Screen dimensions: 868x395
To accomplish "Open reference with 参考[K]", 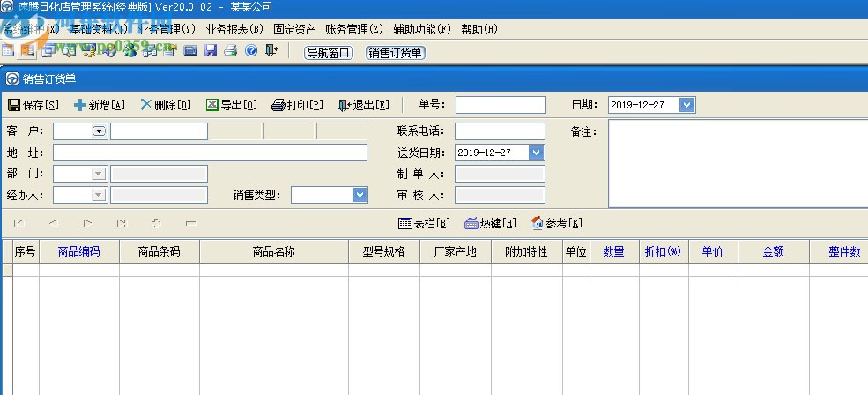I will pyautogui.click(x=556, y=223).
